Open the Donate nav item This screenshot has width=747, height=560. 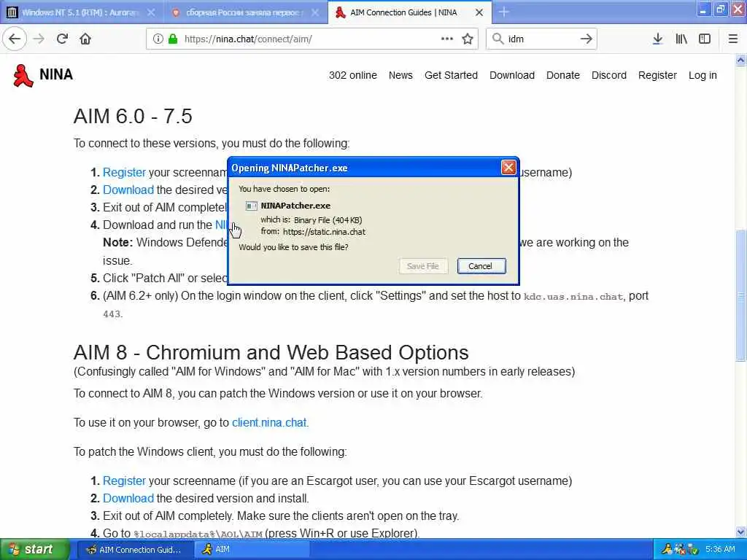[562, 75]
